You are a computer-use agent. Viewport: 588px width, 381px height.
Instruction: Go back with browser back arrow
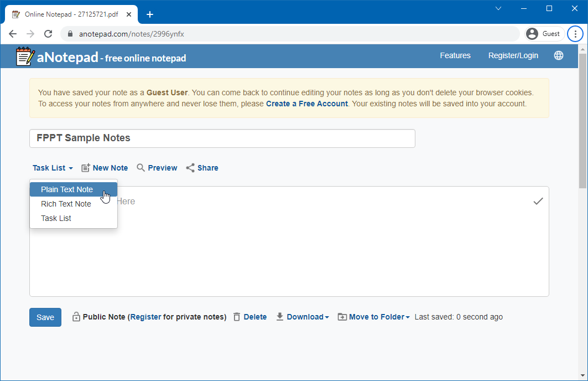13,34
